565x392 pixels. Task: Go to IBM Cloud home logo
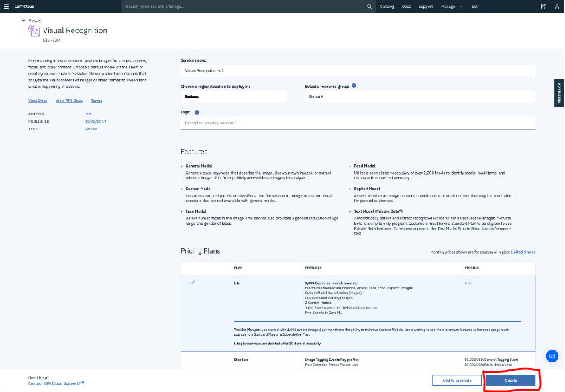click(25, 7)
